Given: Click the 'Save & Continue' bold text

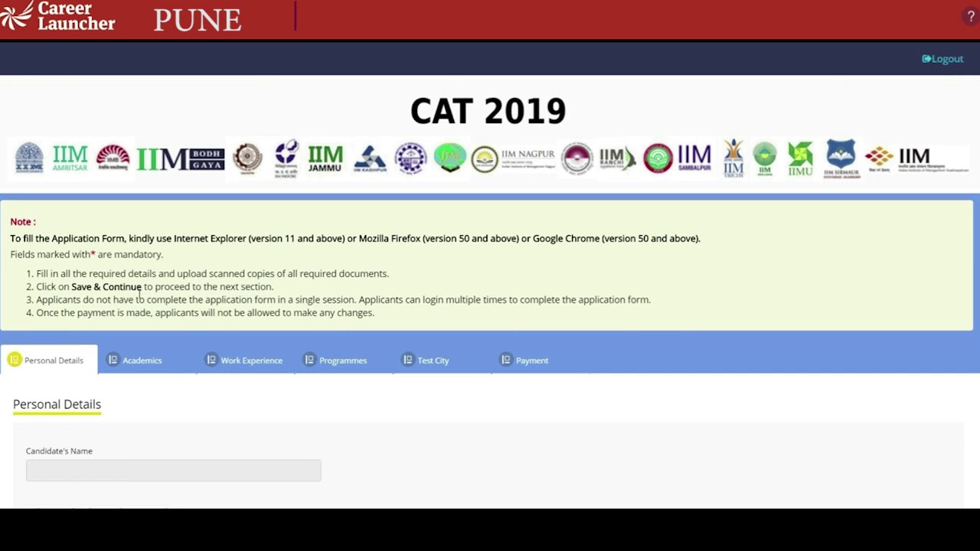Looking at the screenshot, I should coord(106,287).
